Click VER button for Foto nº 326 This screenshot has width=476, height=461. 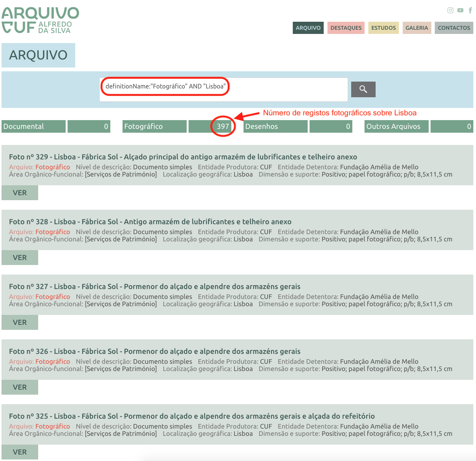coord(20,387)
